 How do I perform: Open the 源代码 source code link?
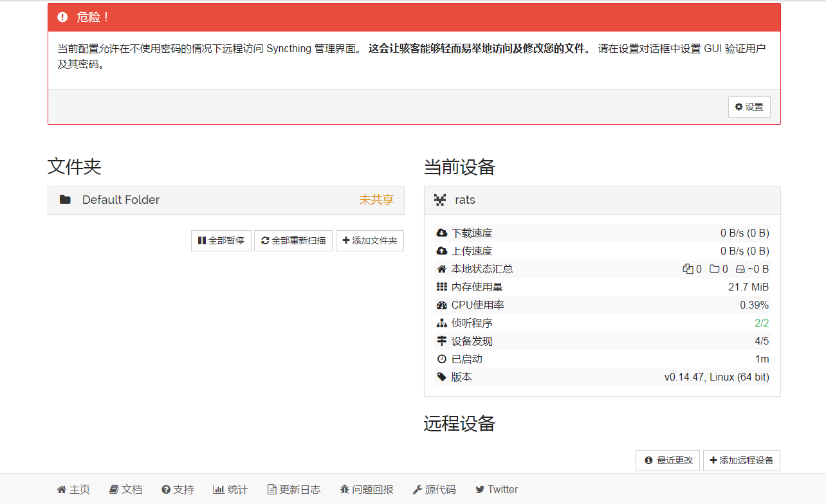(434, 489)
